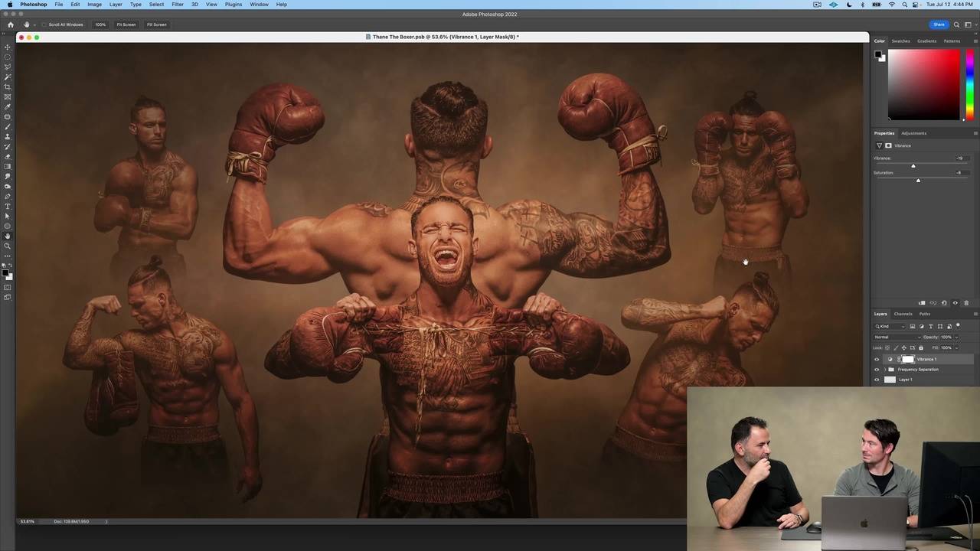Select the Pen tool
The height and width of the screenshot is (551, 980).
coord(8,197)
